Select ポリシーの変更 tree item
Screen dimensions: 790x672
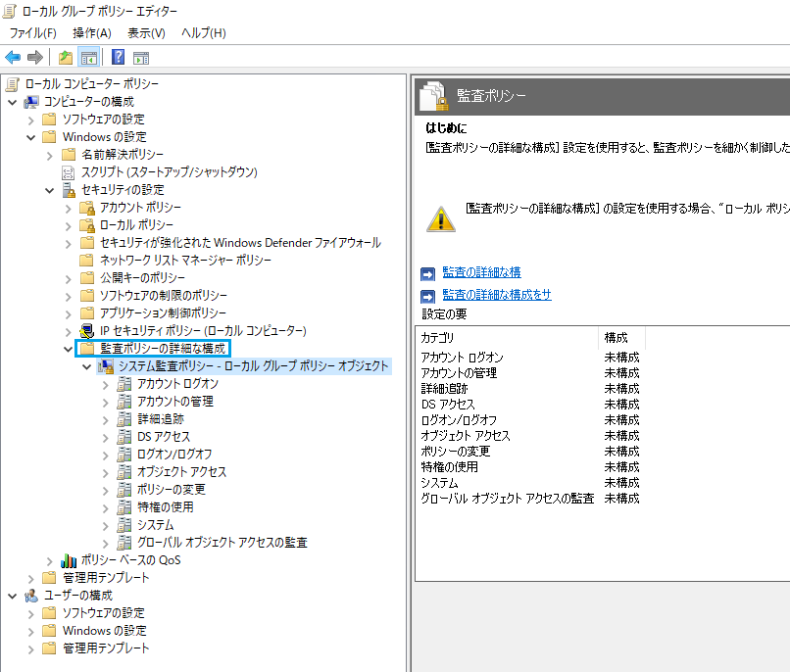pos(172,490)
